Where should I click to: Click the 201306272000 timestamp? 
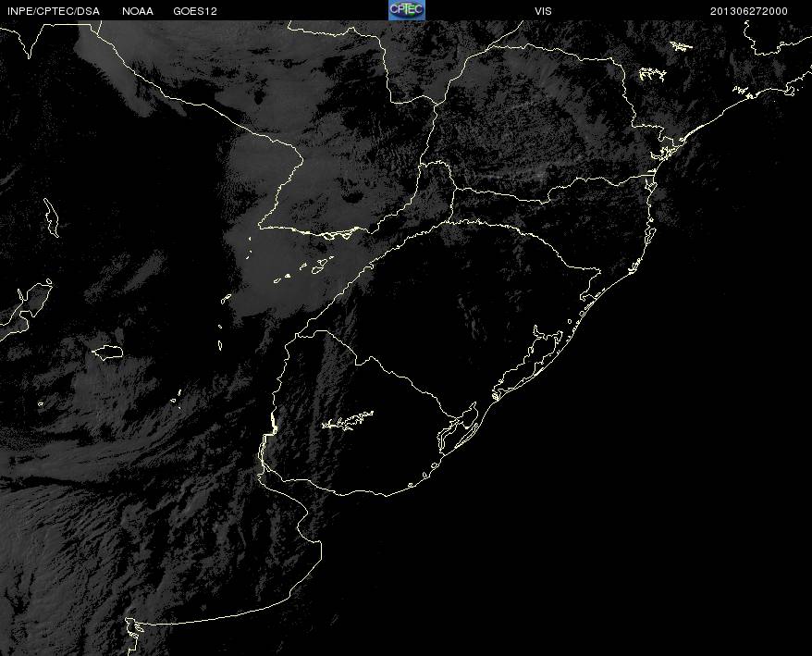tap(749, 11)
